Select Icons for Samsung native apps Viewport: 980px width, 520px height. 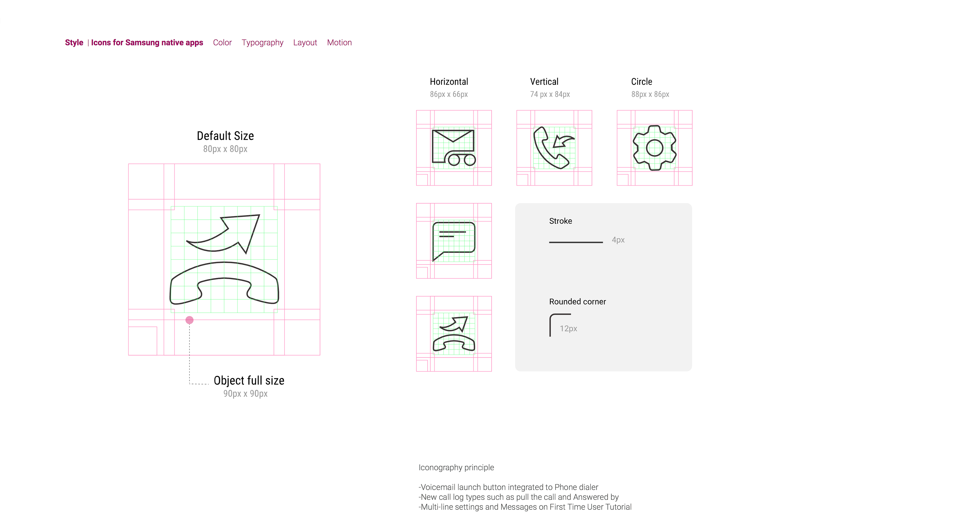pyautogui.click(x=147, y=43)
